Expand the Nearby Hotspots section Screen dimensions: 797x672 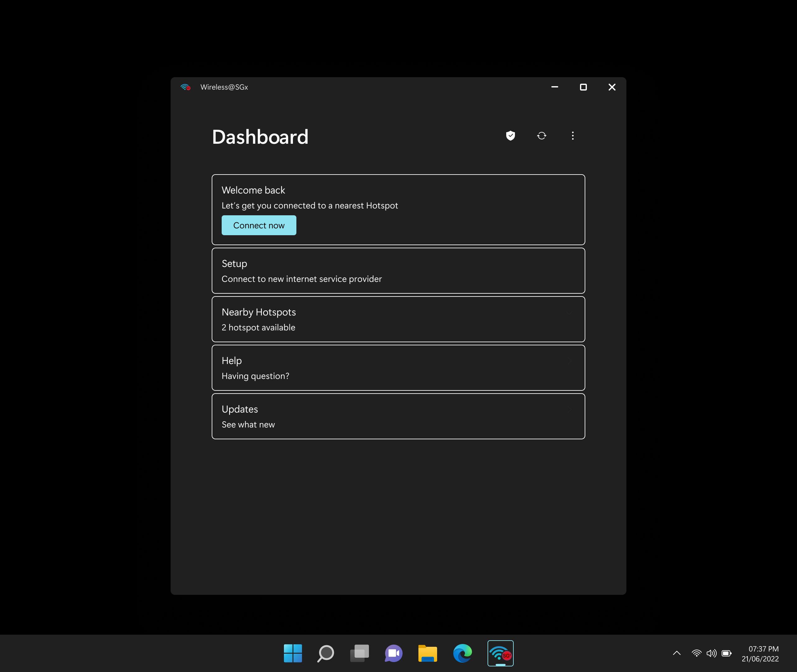[398, 319]
